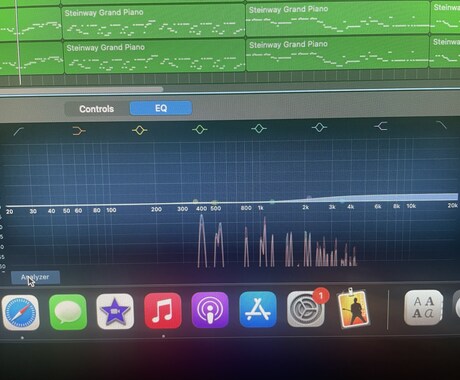Screen dimensions: 460x380
Task: Click the EQ band handle near 2k
Action: click(x=309, y=198)
